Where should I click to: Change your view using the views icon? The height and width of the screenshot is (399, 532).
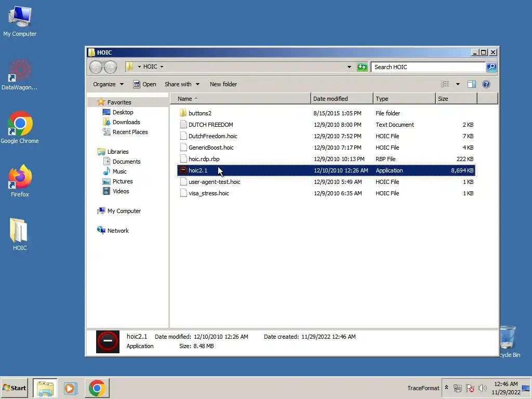tap(445, 84)
